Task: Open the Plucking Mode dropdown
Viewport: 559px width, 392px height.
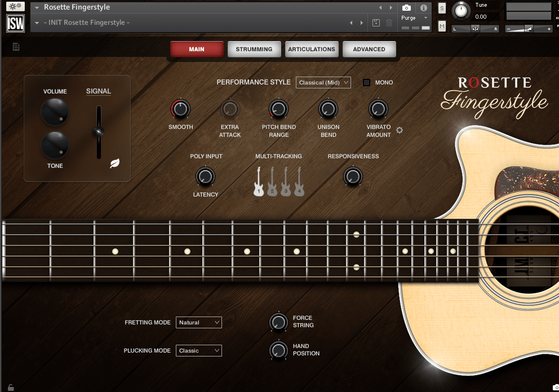Action: click(199, 350)
